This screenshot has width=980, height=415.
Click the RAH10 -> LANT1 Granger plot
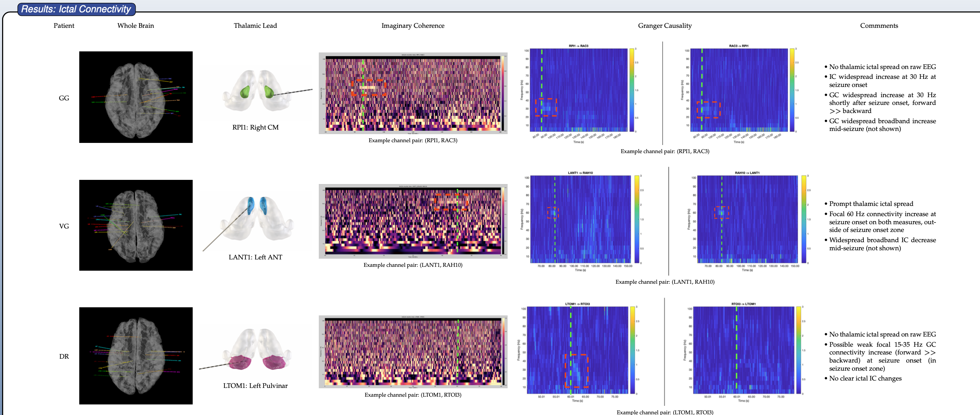coord(747,219)
